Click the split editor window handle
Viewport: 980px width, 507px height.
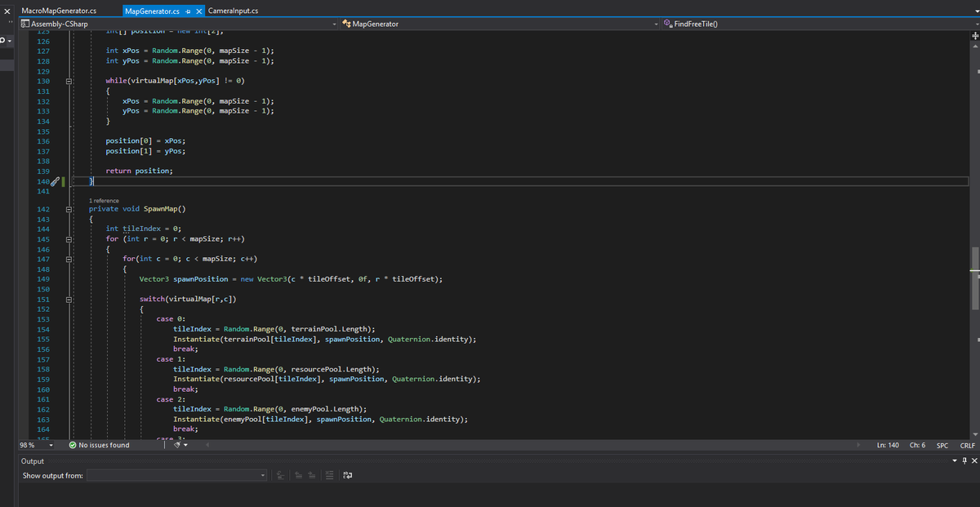coord(974,36)
